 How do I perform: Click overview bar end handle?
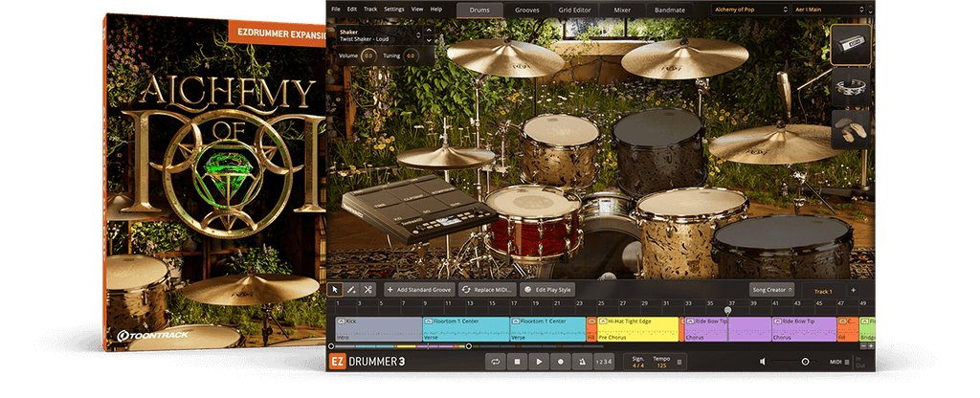(469, 345)
